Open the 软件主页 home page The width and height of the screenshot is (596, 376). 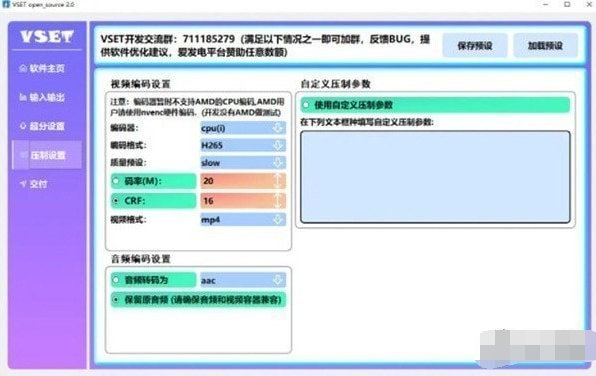pyautogui.click(x=47, y=68)
